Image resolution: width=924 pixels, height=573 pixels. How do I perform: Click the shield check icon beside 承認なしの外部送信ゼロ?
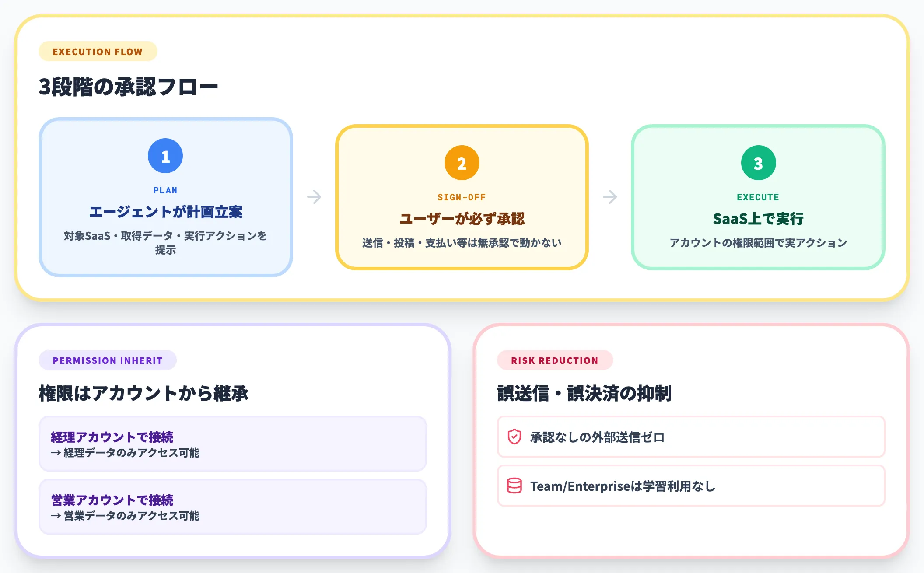[x=514, y=437]
